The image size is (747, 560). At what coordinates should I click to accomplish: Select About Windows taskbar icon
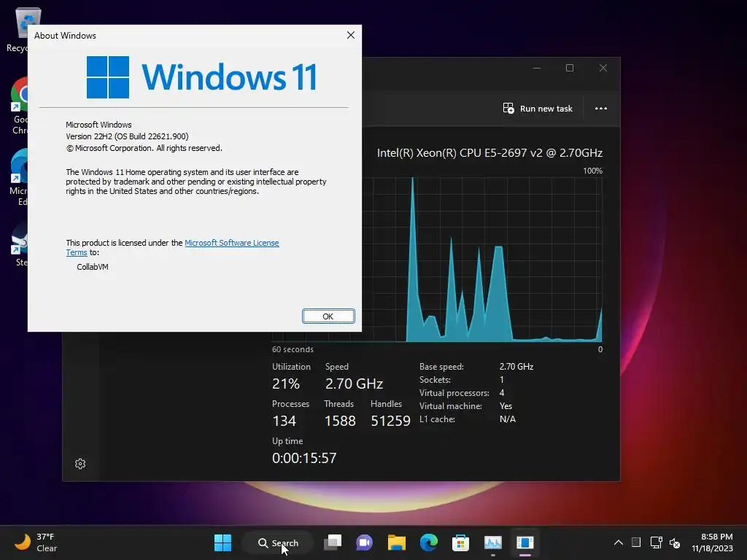click(525, 542)
